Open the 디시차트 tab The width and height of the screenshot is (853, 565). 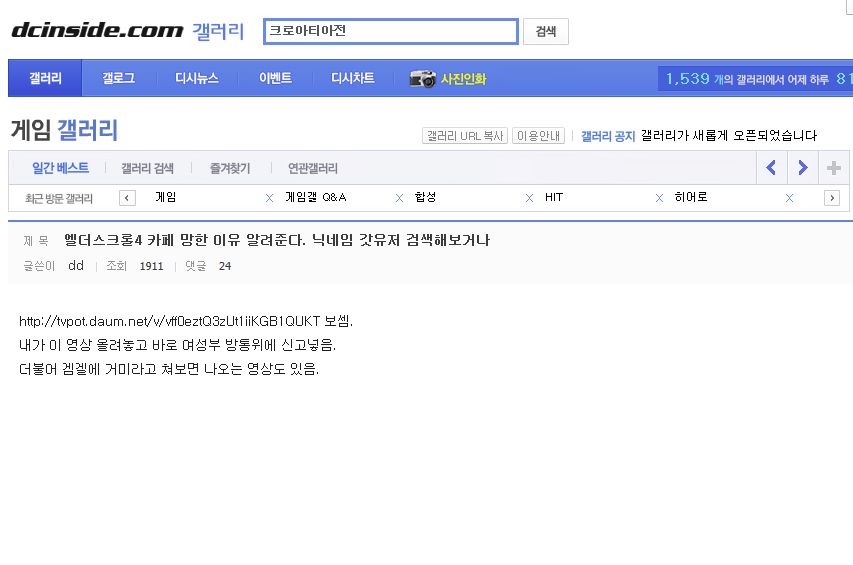[x=353, y=78]
